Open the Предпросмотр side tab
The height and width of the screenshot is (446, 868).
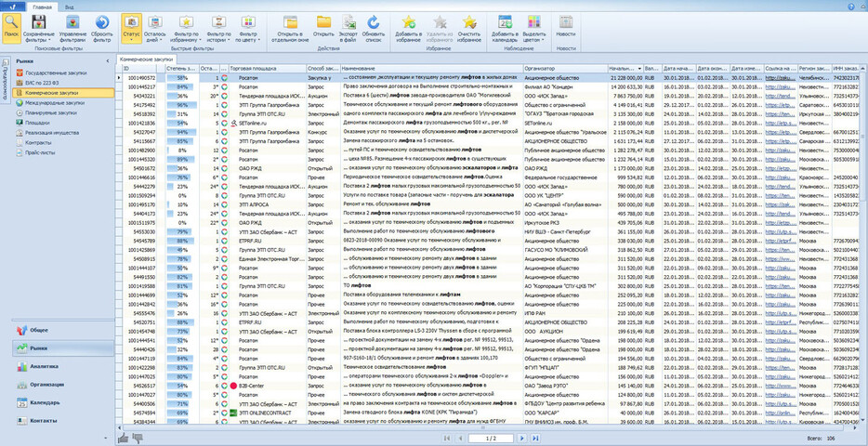[x=4, y=80]
